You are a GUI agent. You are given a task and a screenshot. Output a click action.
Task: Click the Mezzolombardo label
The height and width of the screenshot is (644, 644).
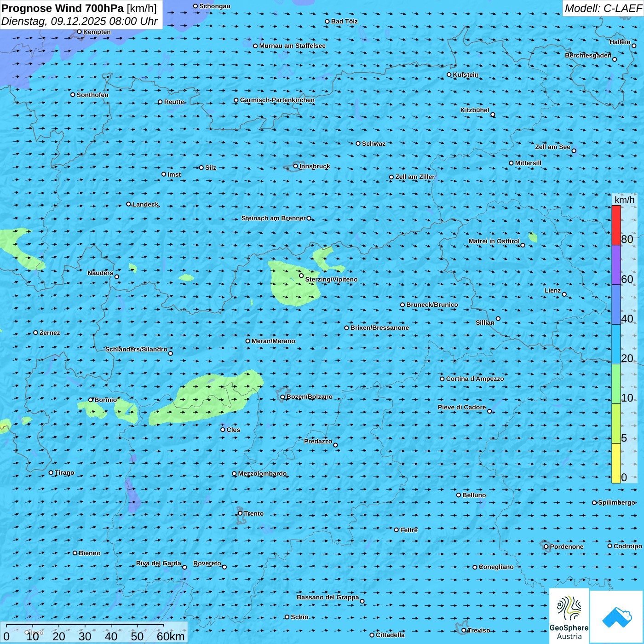click(262, 473)
